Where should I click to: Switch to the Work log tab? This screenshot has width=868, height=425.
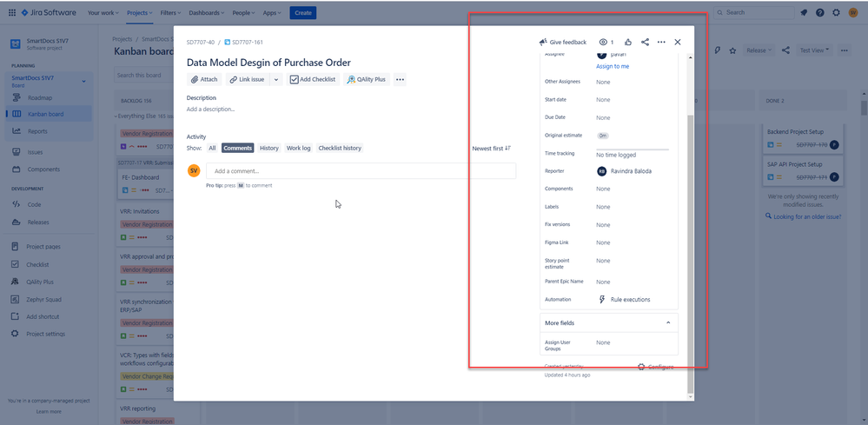[x=298, y=149]
